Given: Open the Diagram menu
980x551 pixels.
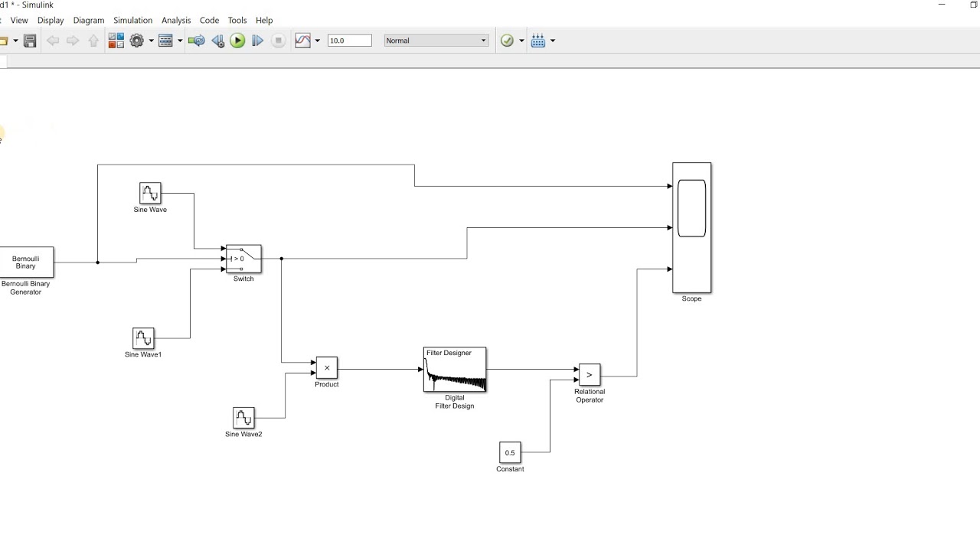Looking at the screenshot, I should click(x=89, y=20).
